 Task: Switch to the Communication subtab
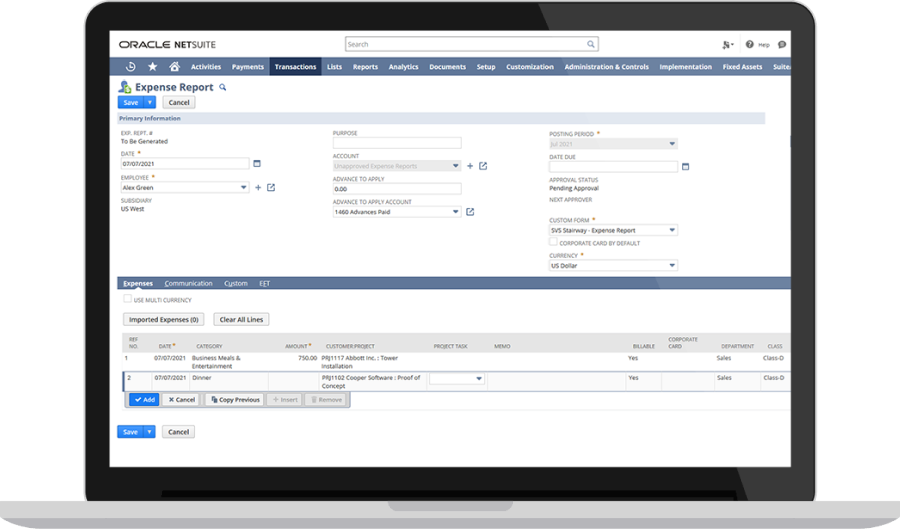click(x=188, y=283)
